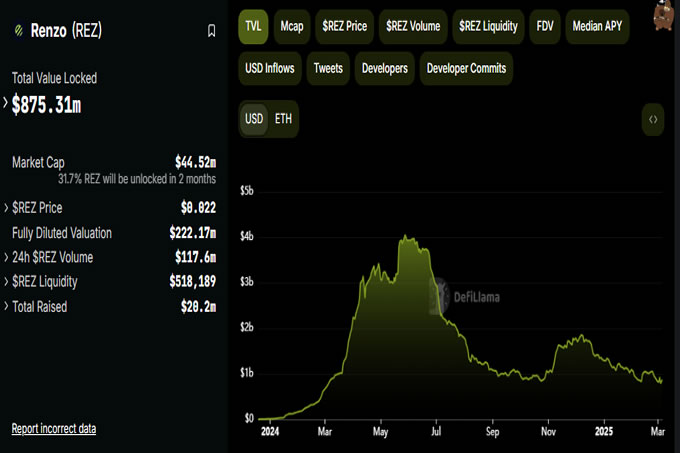Click the $20.2m total raised value

click(x=199, y=306)
